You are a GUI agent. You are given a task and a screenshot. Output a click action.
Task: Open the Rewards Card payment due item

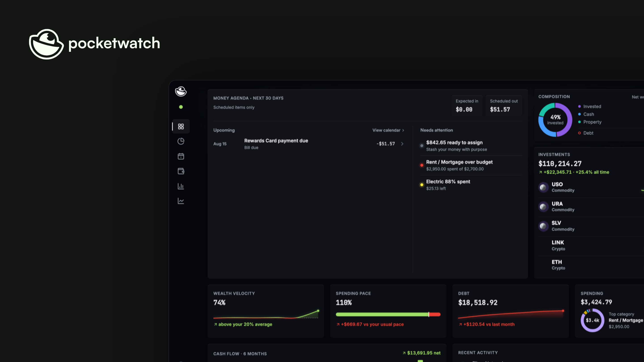tap(309, 144)
